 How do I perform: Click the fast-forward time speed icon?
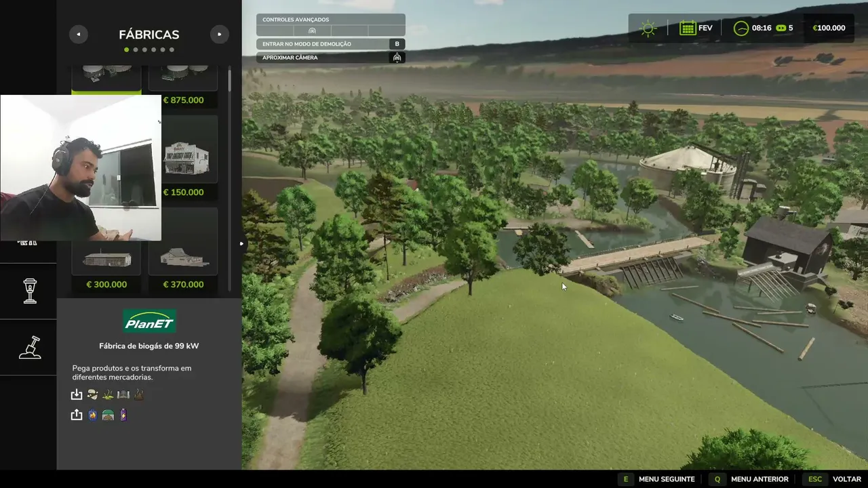pos(781,28)
